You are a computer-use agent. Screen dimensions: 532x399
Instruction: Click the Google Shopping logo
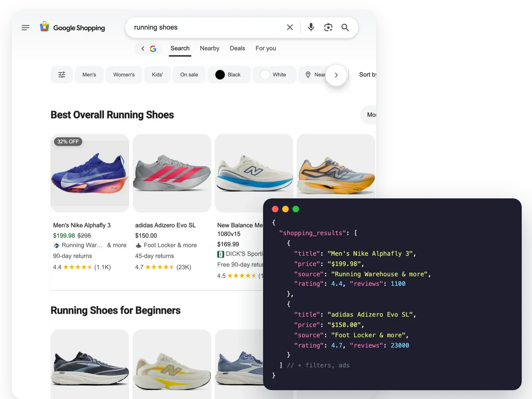click(72, 27)
